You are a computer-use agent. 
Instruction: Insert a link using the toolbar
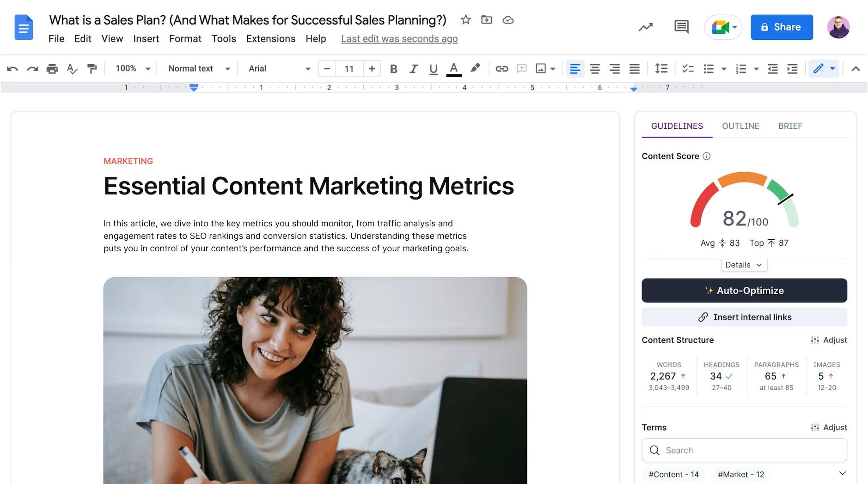click(502, 68)
